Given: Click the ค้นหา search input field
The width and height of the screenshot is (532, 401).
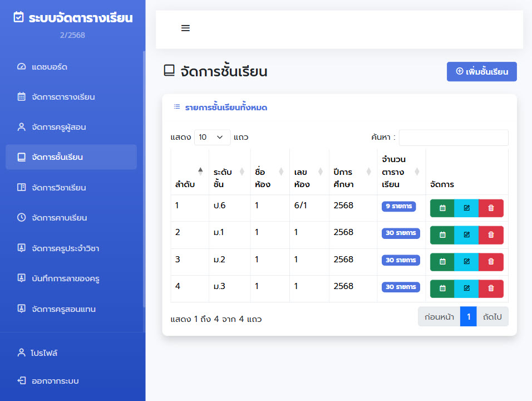Looking at the screenshot, I should point(453,138).
